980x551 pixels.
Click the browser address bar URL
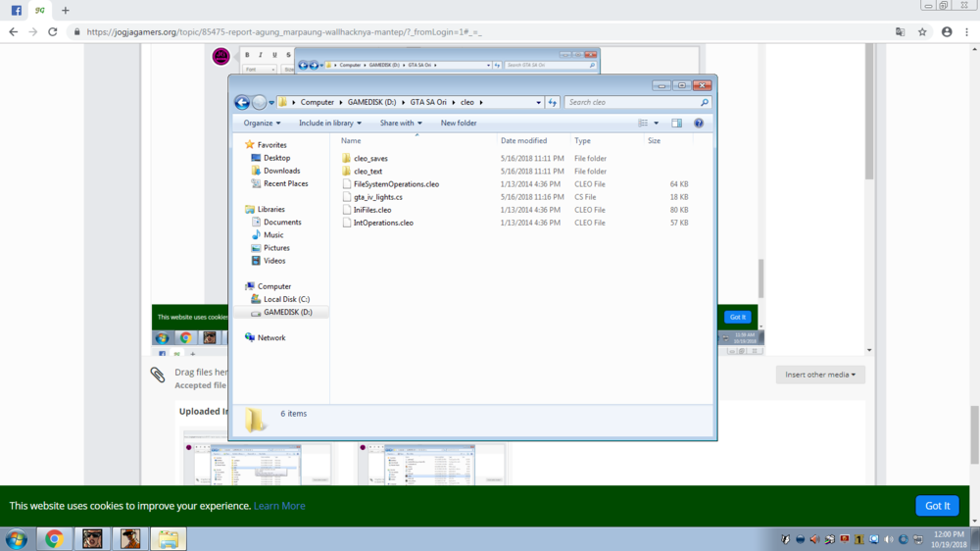(x=284, y=32)
